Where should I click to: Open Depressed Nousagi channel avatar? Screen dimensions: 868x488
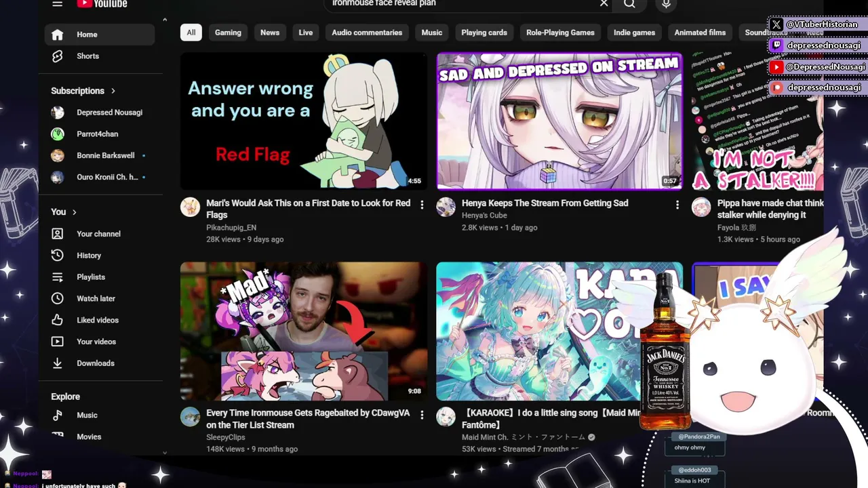[58, 113]
